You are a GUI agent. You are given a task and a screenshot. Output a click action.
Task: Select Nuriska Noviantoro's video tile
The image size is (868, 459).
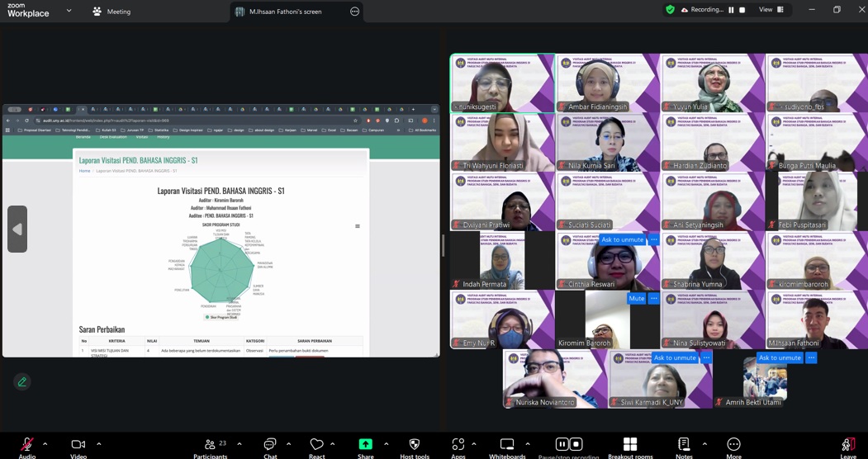[555, 379]
